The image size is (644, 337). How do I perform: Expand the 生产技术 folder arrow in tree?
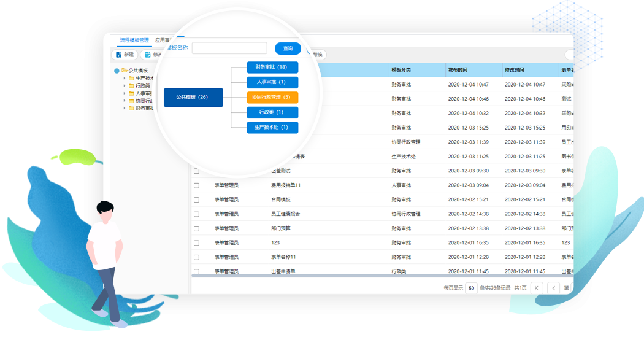coord(124,79)
